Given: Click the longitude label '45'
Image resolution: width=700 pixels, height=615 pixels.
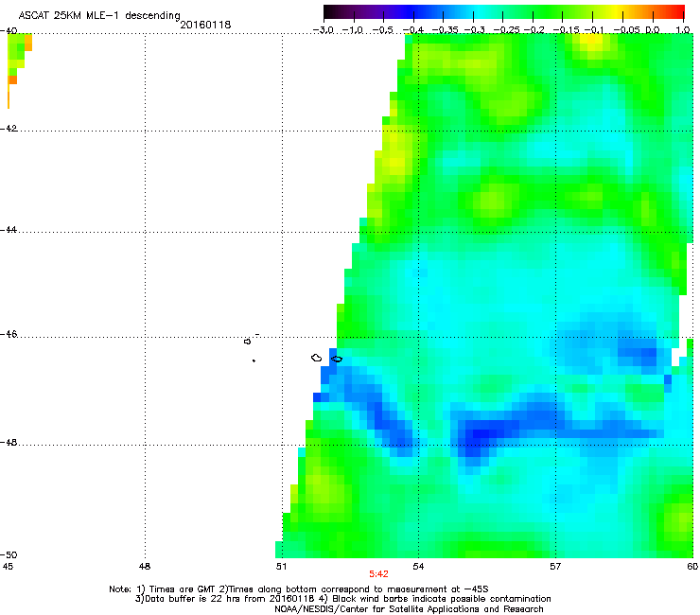Looking at the screenshot, I should [x=8, y=567].
